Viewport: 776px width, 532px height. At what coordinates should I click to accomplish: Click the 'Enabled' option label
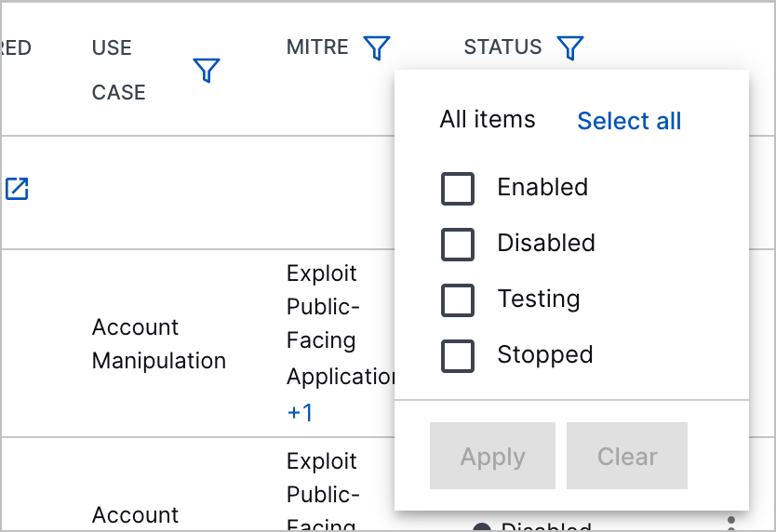click(x=542, y=187)
